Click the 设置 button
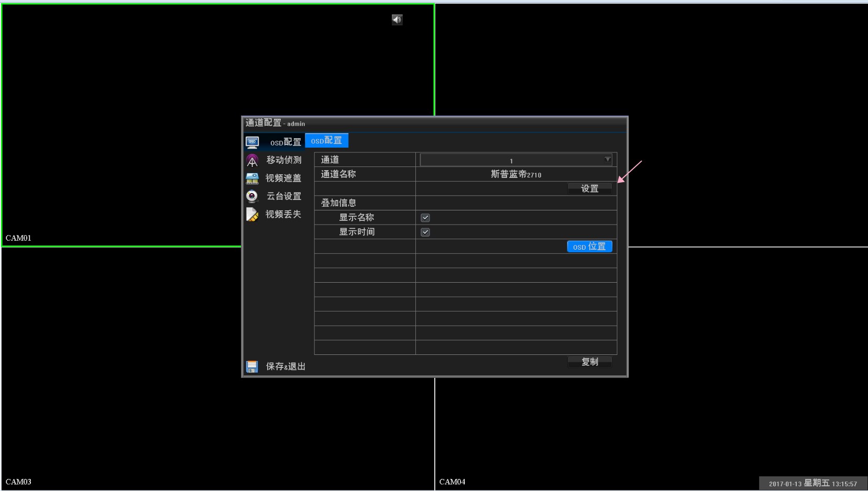This screenshot has width=868, height=491. pyautogui.click(x=590, y=188)
